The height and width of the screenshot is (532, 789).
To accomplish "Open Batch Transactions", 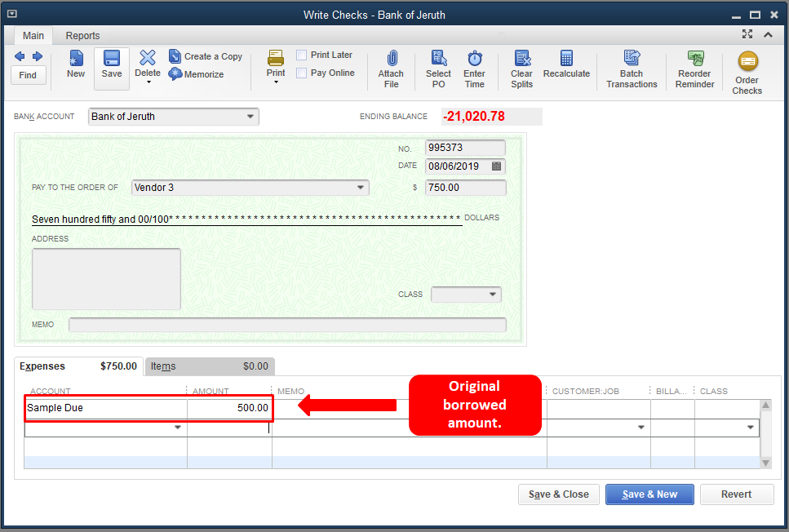I will tap(632, 69).
